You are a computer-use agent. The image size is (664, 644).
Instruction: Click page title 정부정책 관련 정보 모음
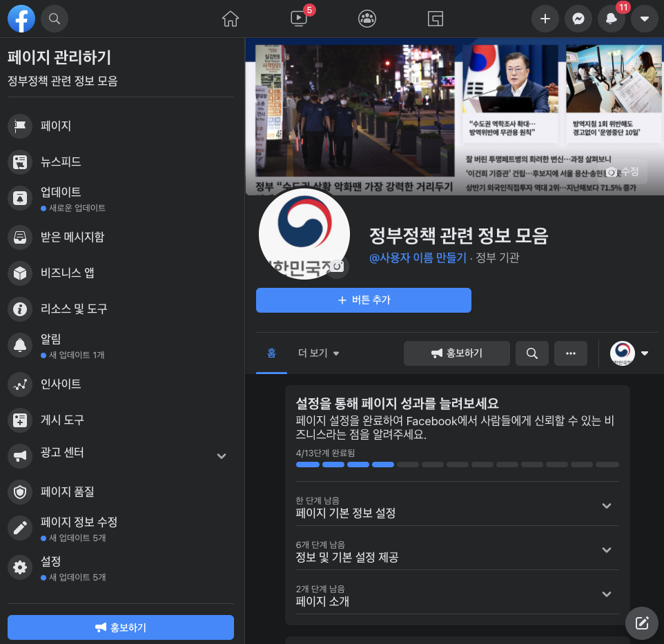click(458, 235)
